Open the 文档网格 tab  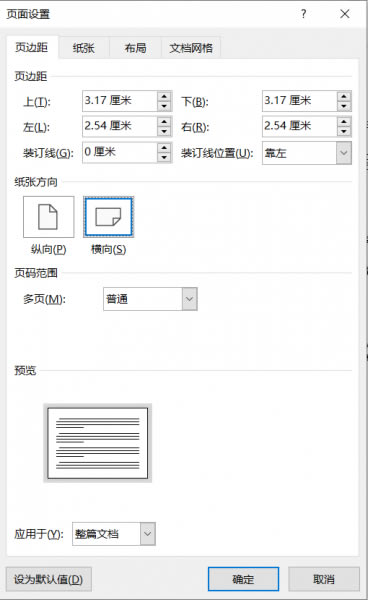[191, 48]
